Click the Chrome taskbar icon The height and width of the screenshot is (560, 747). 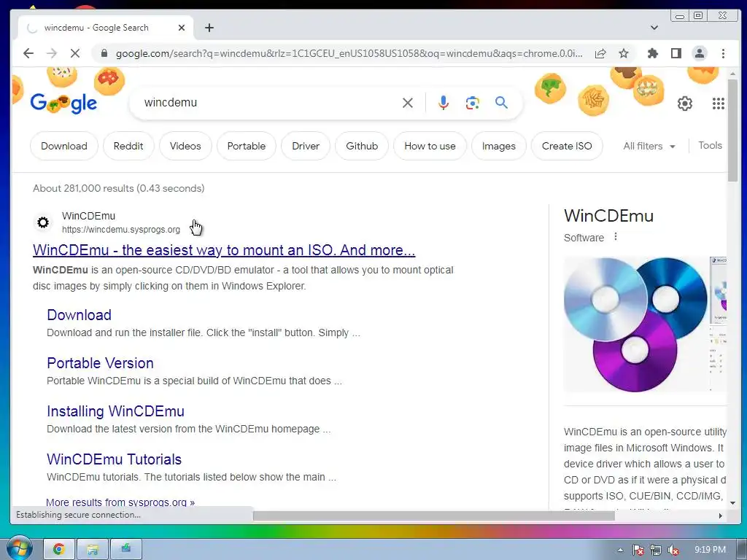[x=58, y=550]
